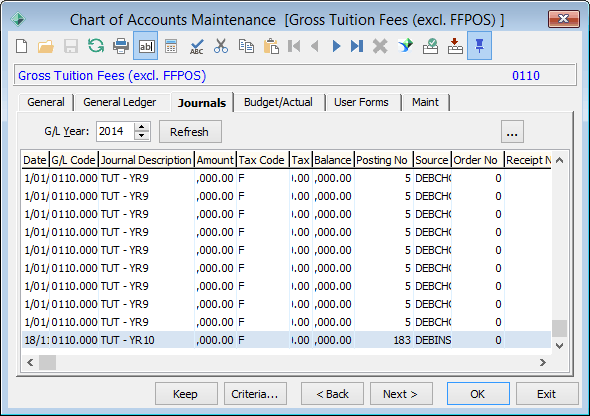
Task: Click into the G/L Year field
Action: point(115,131)
